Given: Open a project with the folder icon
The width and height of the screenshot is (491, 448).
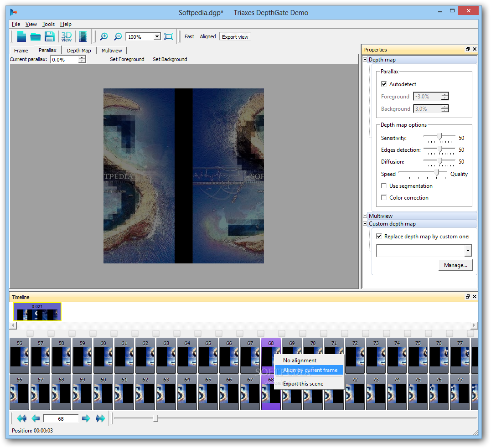Looking at the screenshot, I should pos(36,37).
